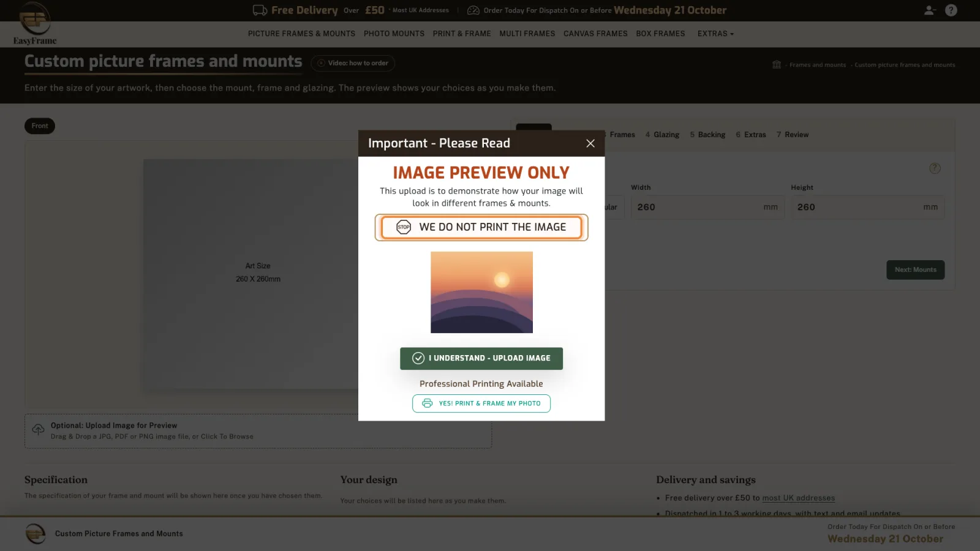
Task: Click We Do Not Print The Image notice
Action: coord(481,227)
